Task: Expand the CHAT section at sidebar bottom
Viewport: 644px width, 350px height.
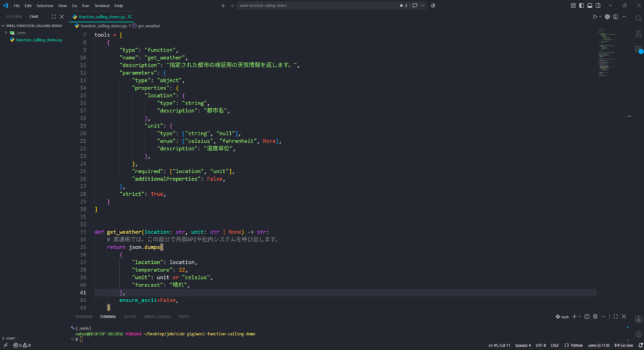Action: 9,338
